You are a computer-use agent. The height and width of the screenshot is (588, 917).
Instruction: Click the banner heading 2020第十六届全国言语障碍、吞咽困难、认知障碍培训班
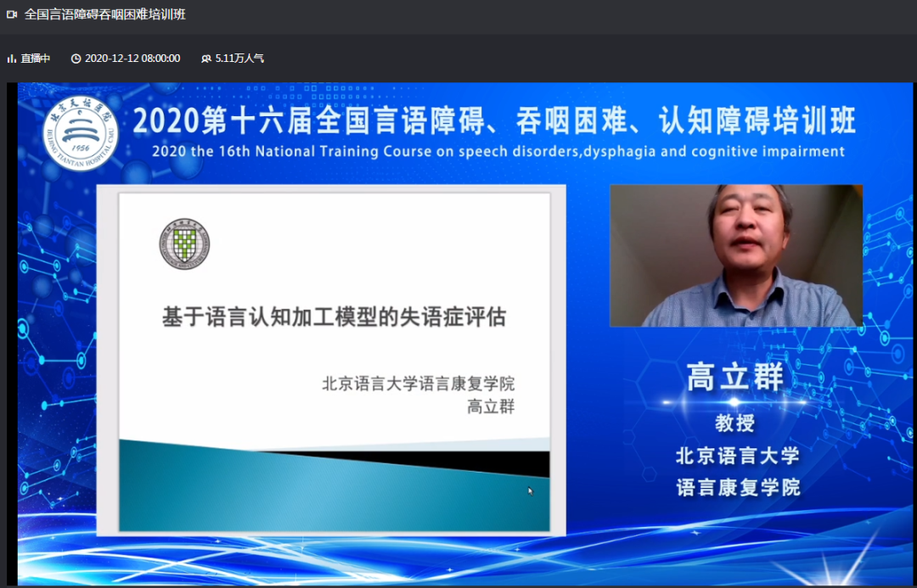click(495, 120)
